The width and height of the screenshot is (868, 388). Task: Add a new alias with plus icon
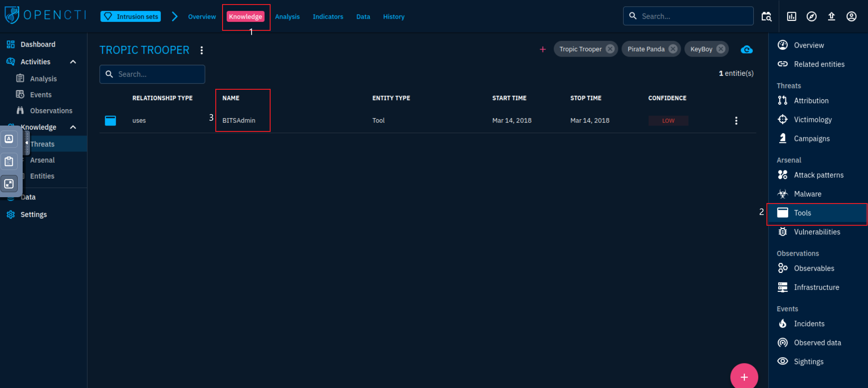(x=543, y=49)
